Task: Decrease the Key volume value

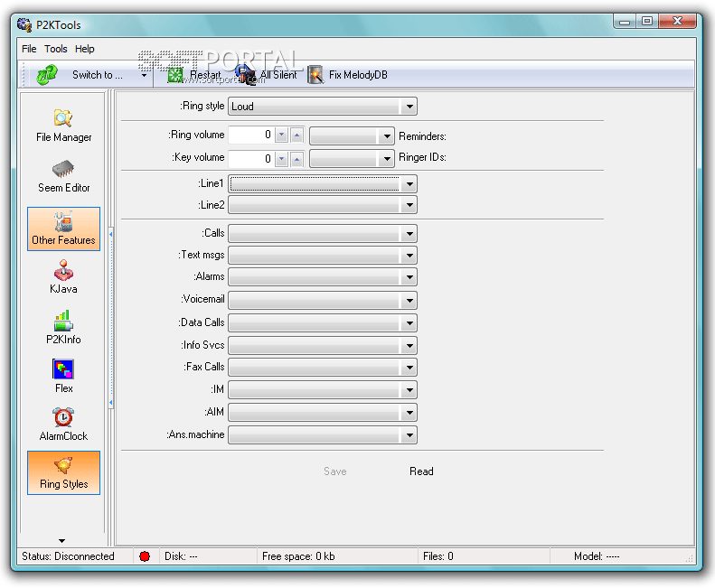Action: (x=281, y=159)
